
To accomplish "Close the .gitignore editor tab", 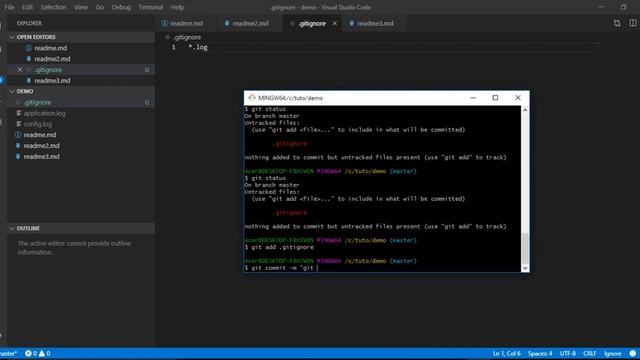I will coord(335,23).
